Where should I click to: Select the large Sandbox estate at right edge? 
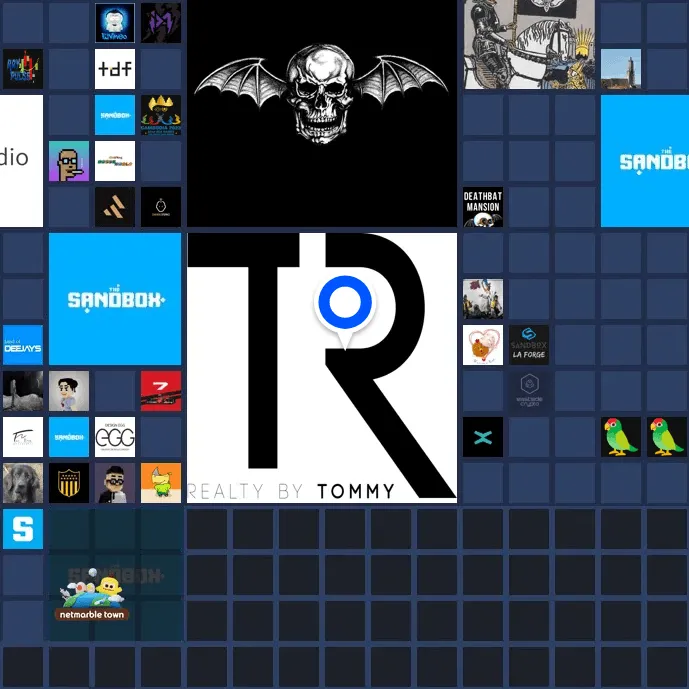click(x=645, y=161)
